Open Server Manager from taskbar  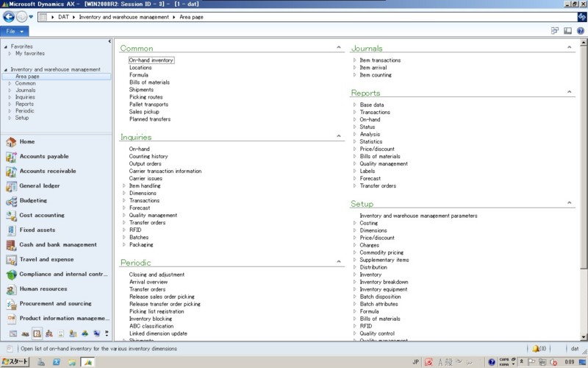[41, 362]
